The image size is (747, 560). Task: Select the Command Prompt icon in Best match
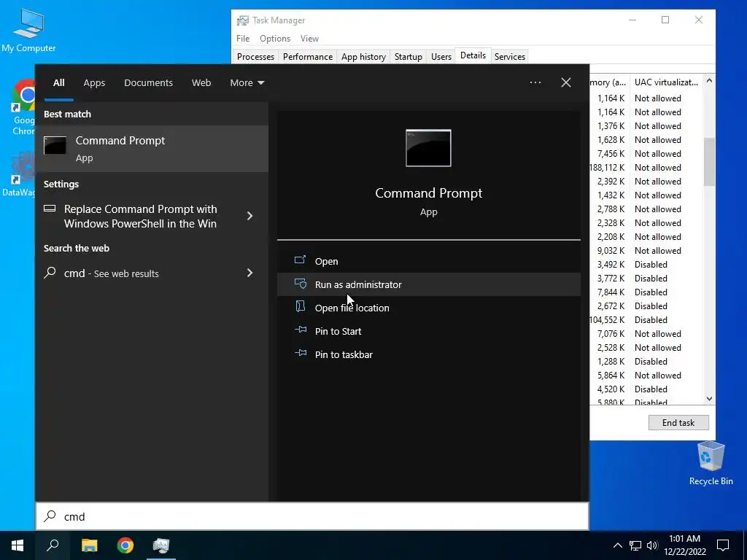55,145
